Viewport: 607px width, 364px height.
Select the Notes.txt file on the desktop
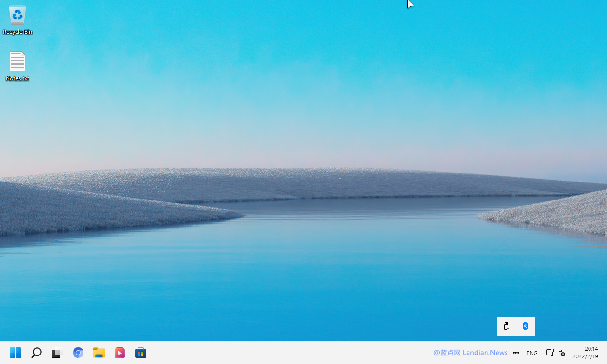coord(18,66)
